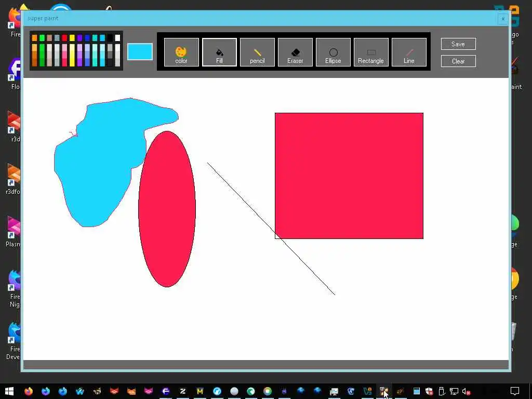Pick the Rectangle shape tool
This screenshot has height=399, width=532.
coord(371,52)
